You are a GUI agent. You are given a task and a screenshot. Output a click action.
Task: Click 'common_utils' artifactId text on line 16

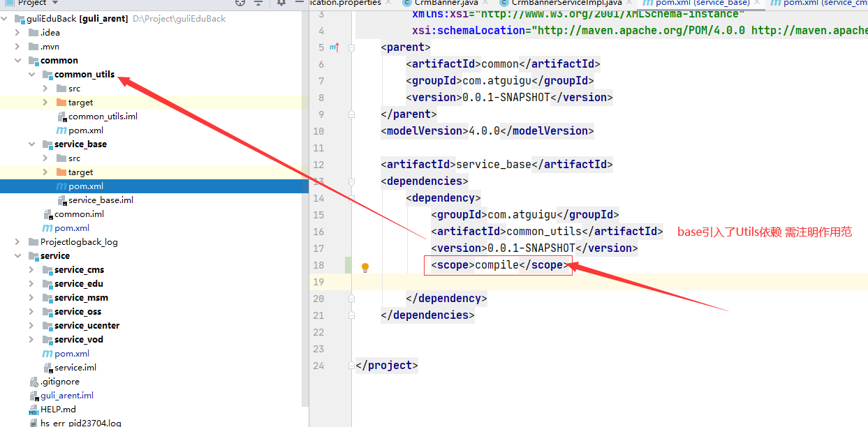(544, 232)
